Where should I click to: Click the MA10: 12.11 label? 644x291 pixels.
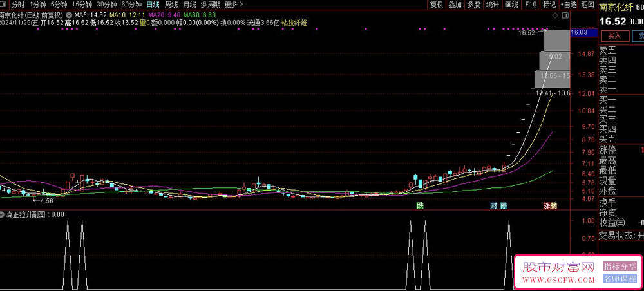coord(128,15)
